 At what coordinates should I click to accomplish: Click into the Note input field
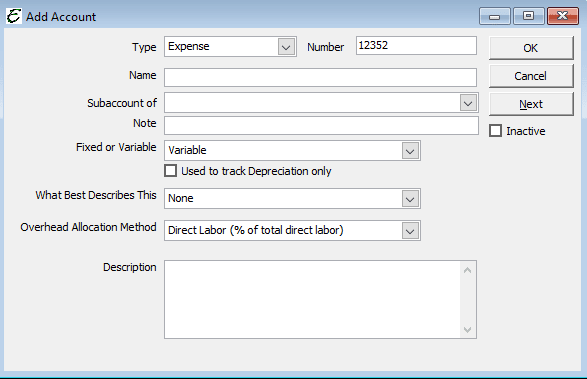click(x=321, y=125)
